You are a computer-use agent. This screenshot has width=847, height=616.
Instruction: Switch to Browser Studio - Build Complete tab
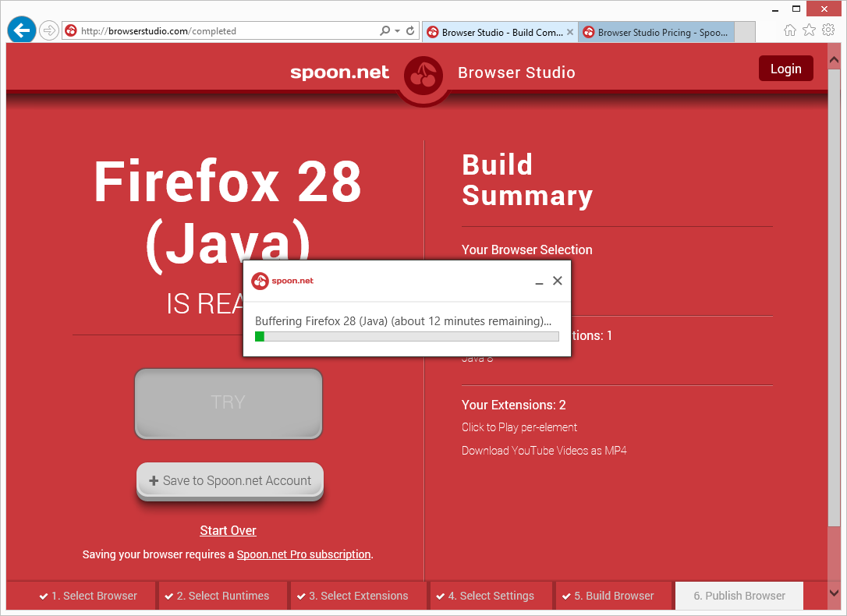[x=501, y=33]
